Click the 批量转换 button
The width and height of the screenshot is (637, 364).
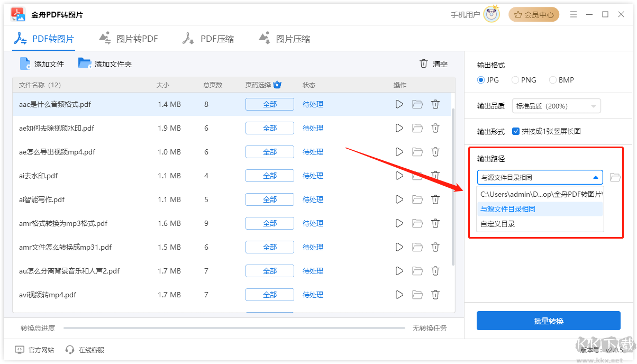coord(548,321)
